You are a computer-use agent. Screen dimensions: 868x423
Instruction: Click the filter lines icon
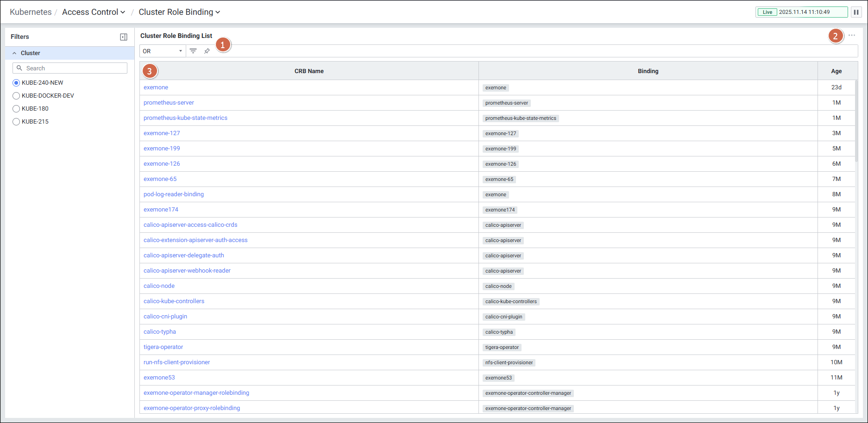[x=193, y=51]
